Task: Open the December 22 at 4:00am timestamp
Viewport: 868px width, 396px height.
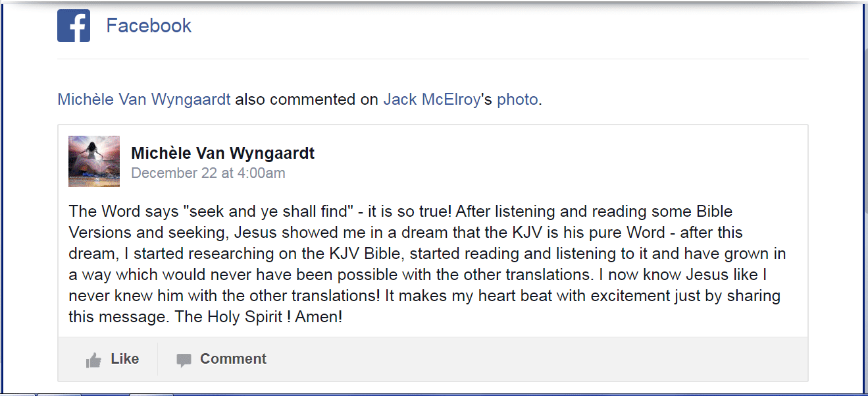Action: click(208, 173)
